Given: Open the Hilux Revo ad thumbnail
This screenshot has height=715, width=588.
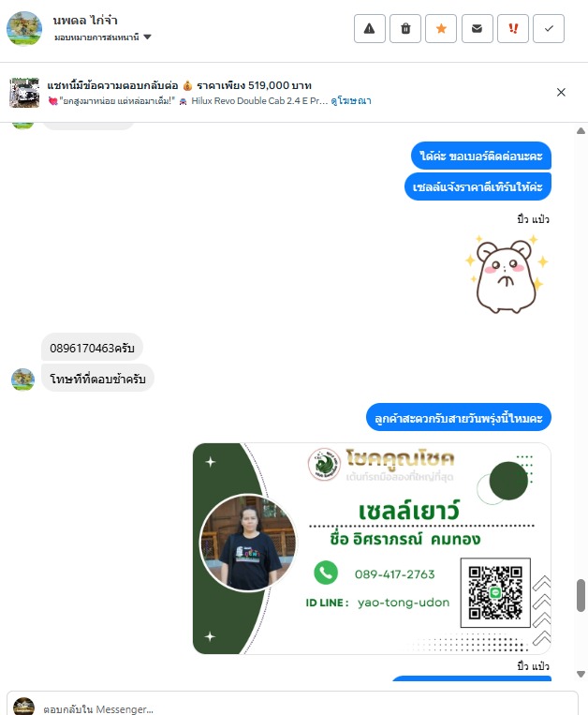Looking at the screenshot, I should pos(24,93).
